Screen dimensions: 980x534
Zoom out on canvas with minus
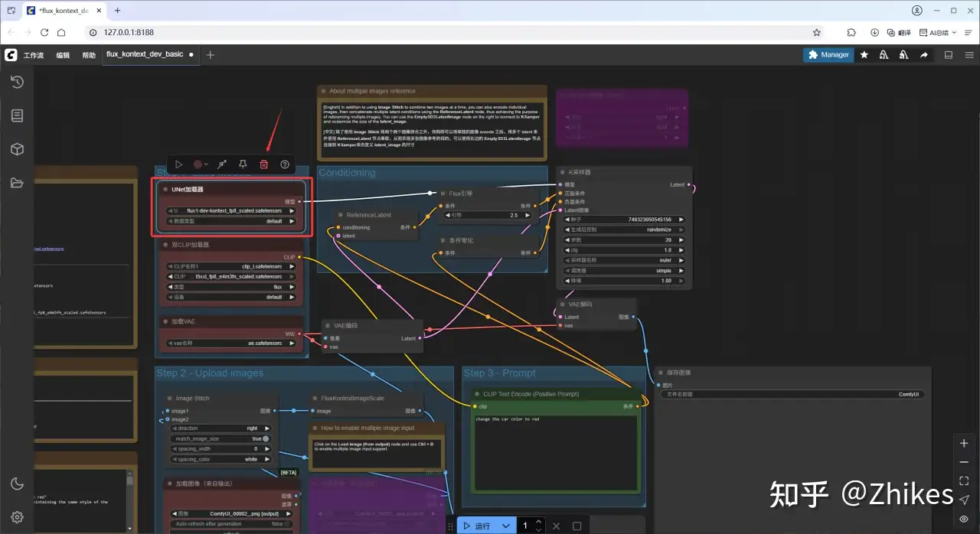point(964,462)
